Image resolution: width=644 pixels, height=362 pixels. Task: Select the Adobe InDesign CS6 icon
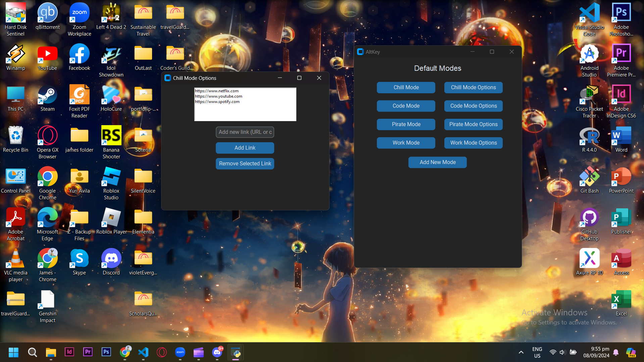(622, 101)
